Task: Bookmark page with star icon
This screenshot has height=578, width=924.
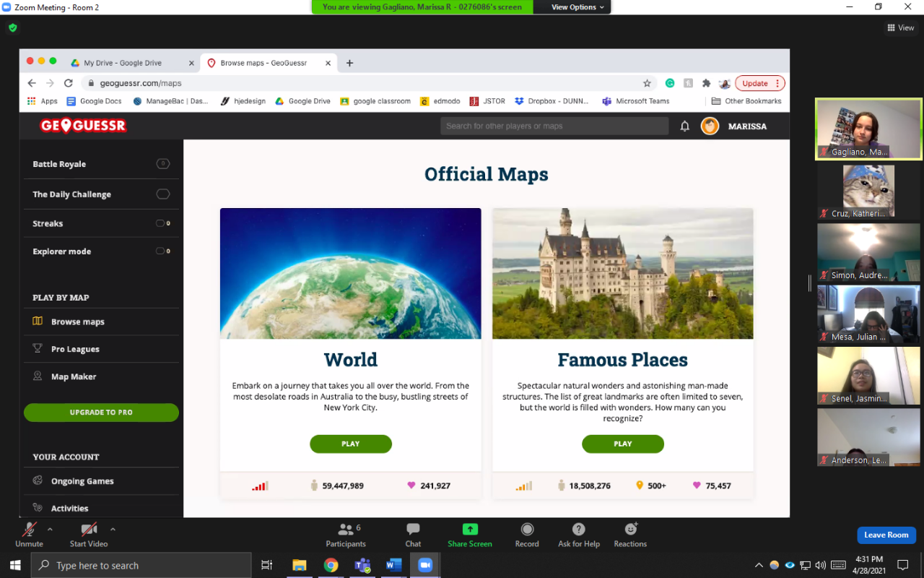Action: click(647, 83)
